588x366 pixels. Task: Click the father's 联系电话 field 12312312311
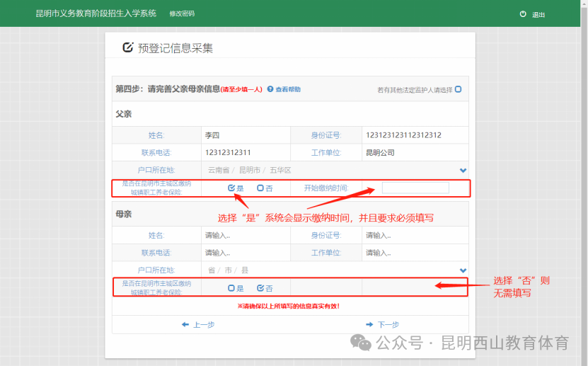pyautogui.click(x=246, y=153)
